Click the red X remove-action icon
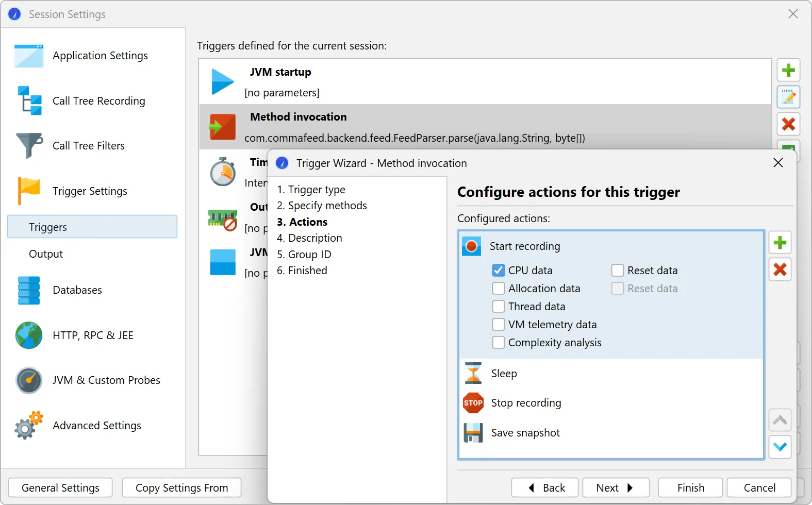This screenshot has width=812, height=505. coord(780,270)
